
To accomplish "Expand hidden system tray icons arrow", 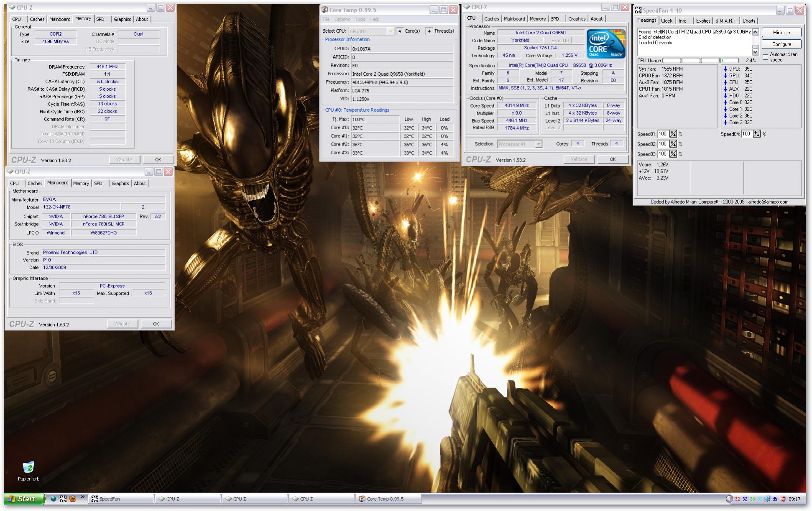I will [729, 498].
